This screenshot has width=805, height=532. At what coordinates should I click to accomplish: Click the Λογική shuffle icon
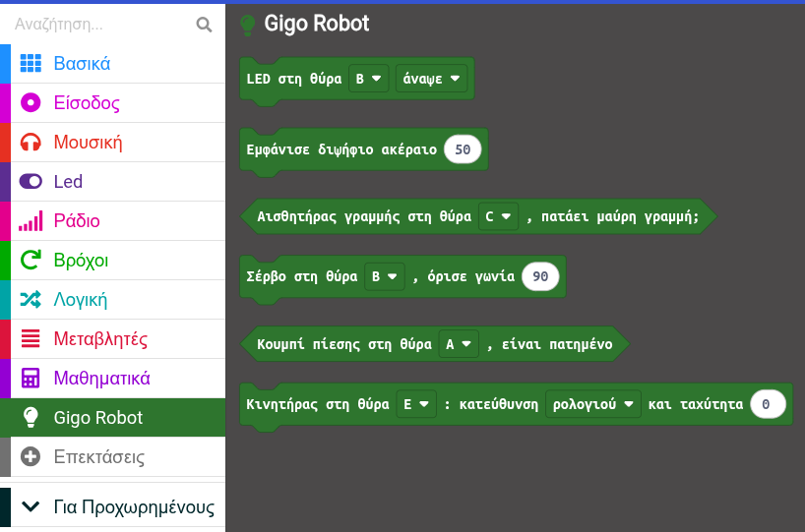coord(31,300)
